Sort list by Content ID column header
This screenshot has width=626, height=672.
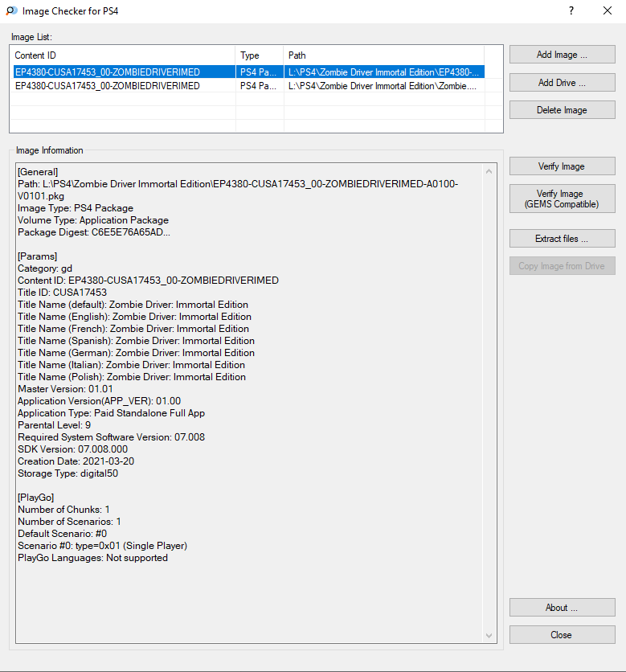pyautogui.click(x=123, y=55)
